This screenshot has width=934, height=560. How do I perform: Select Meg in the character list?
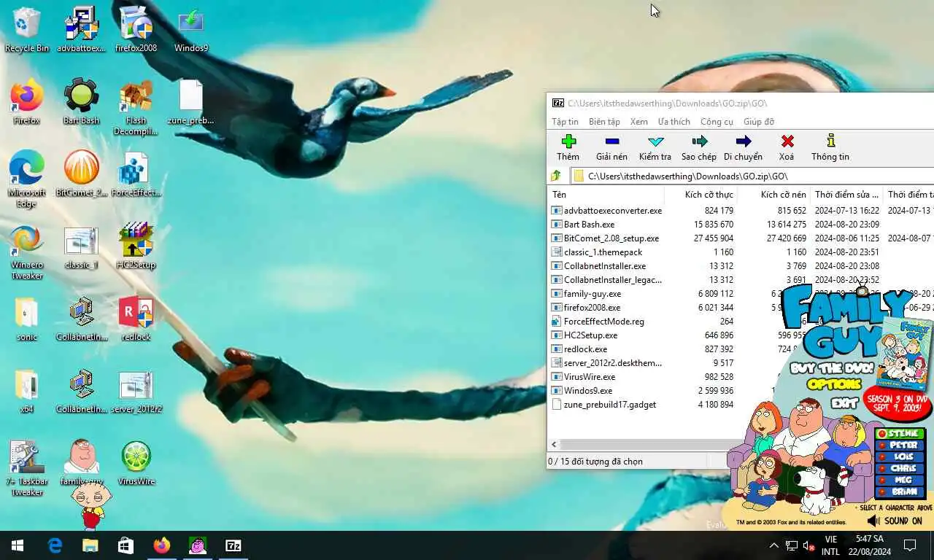point(900,481)
